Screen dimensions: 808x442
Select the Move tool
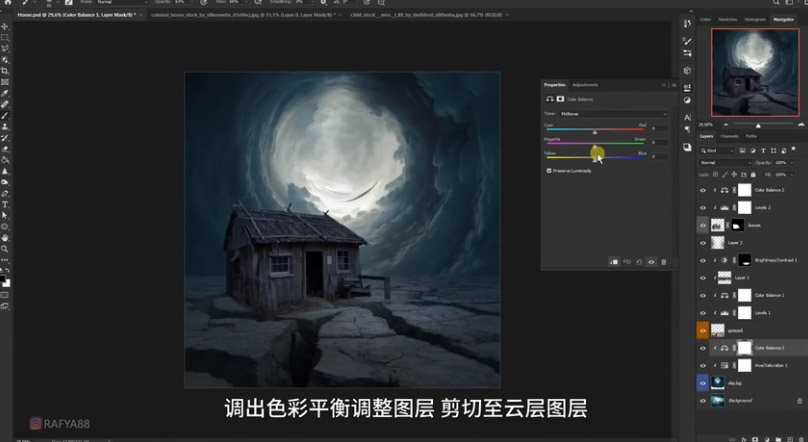coord(5,26)
